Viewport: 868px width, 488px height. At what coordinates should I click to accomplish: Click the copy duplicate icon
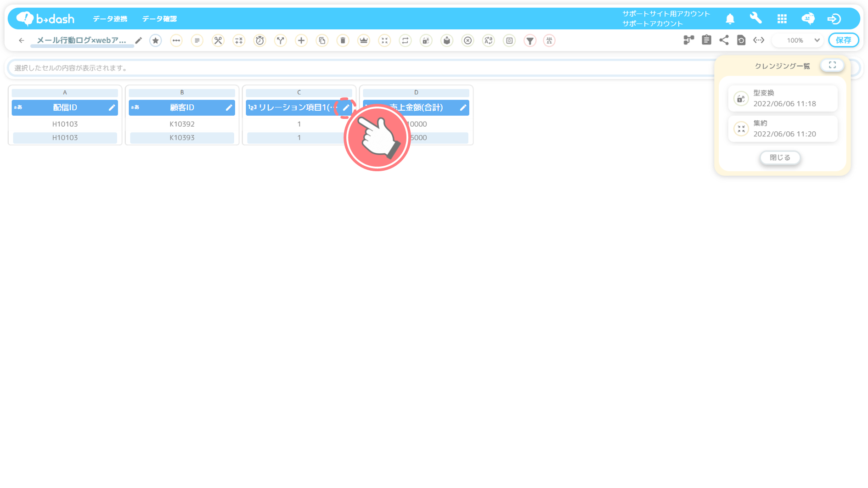pyautogui.click(x=322, y=40)
